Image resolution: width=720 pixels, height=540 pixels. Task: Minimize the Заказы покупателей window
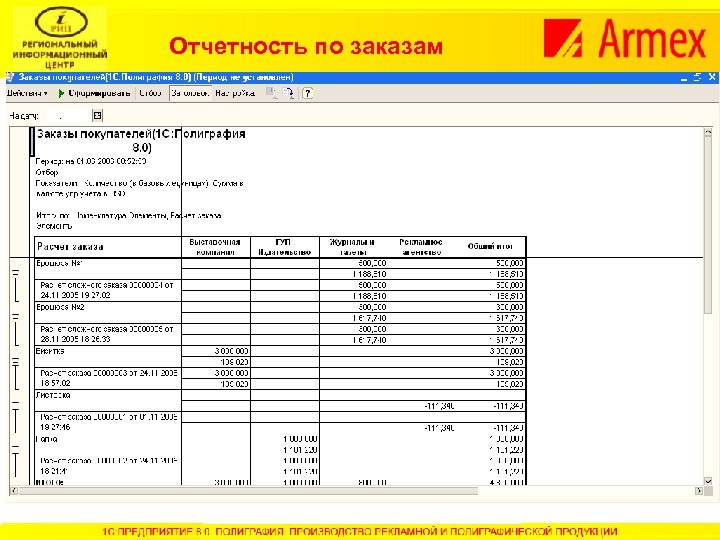point(684,78)
